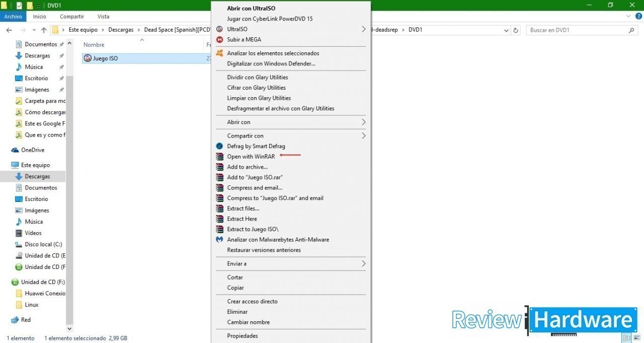
Task: Expand the ribbon with the chevron
Action: [628, 16]
